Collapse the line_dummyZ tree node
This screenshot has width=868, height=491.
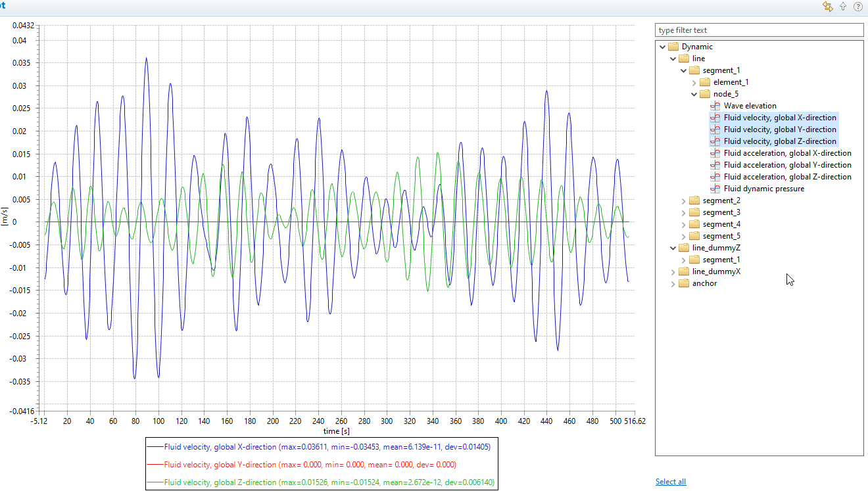click(673, 248)
